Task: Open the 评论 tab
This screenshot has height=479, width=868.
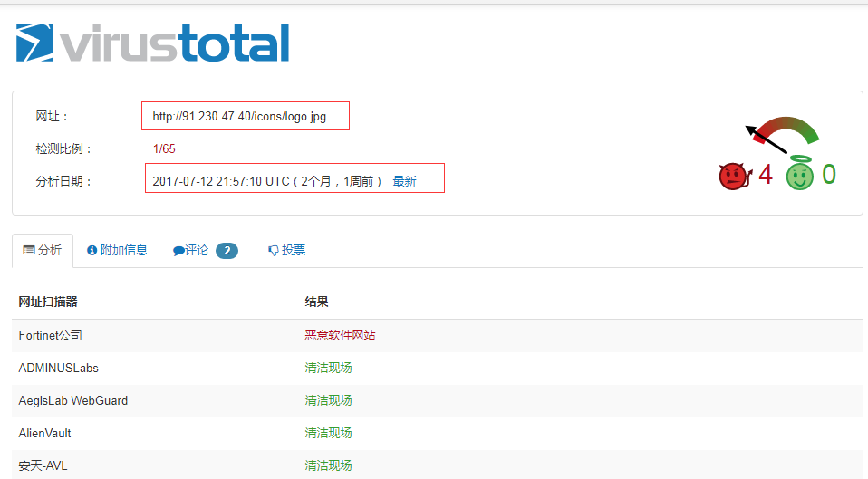Action: coord(197,250)
